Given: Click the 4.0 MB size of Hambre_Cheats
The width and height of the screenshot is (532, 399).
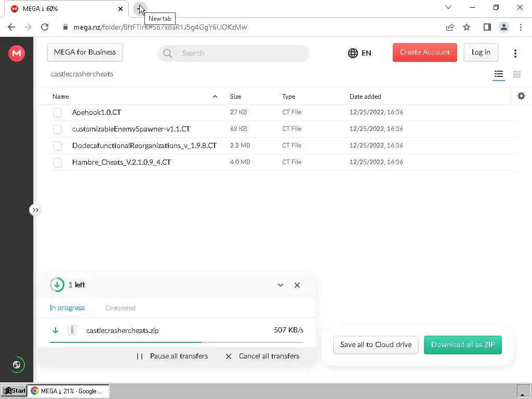Looking at the screenshot, I should point(240,162).
